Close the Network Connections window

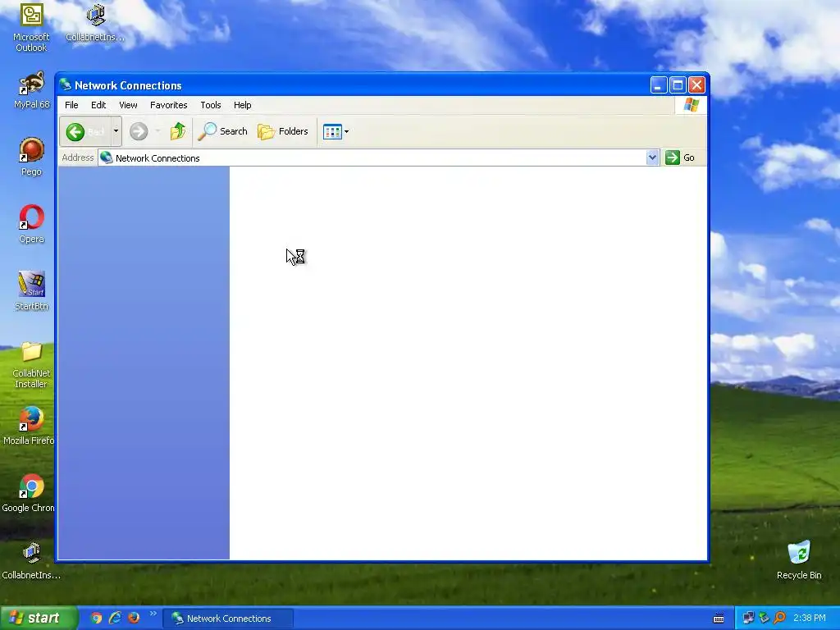(x=696, y=84)
